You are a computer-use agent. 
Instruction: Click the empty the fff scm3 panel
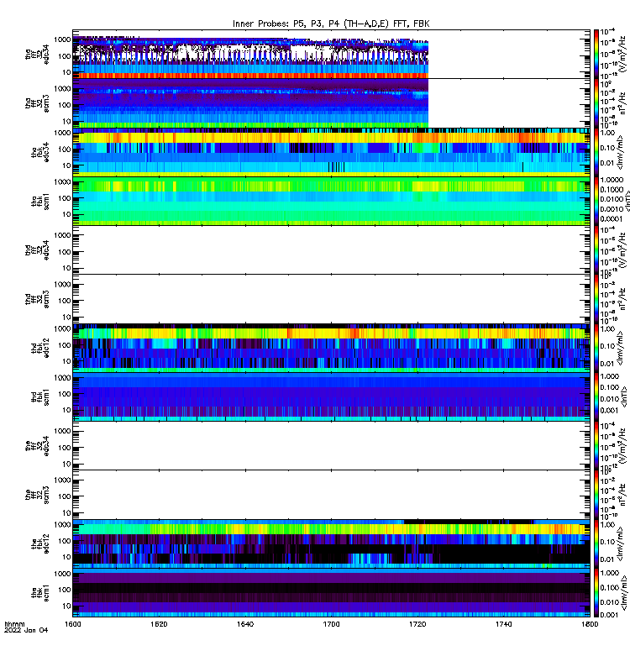coord(331,495)
